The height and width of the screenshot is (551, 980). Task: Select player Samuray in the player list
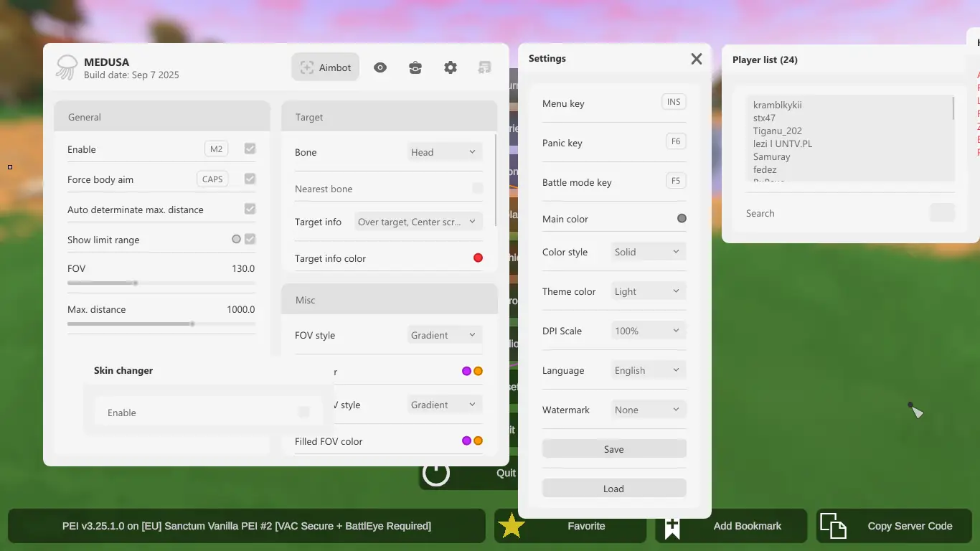772,156
